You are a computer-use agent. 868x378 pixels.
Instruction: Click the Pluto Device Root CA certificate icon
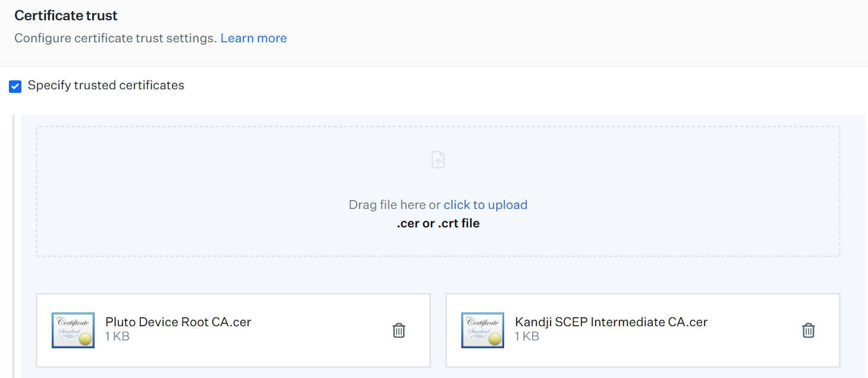[x=73, y=330]
